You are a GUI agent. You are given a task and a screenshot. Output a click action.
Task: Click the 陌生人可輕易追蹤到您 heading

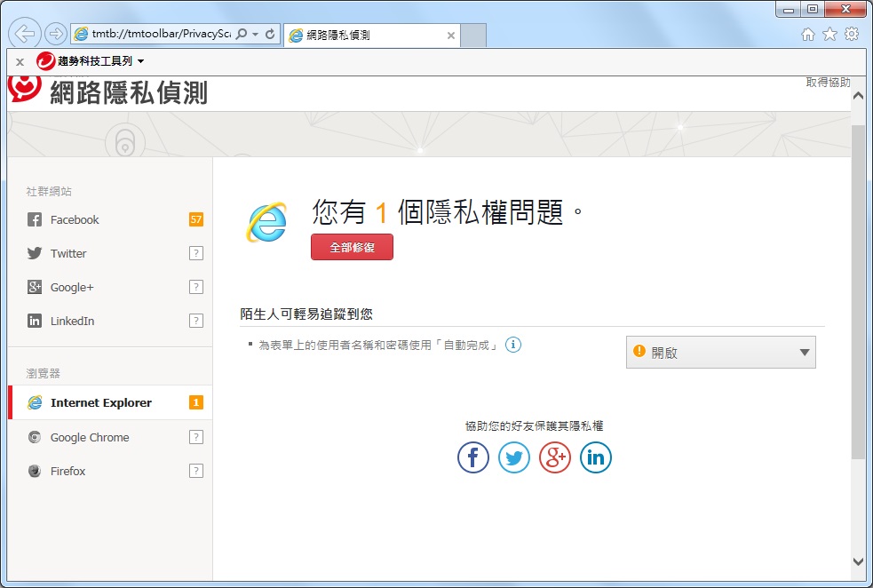pos(306,314)
